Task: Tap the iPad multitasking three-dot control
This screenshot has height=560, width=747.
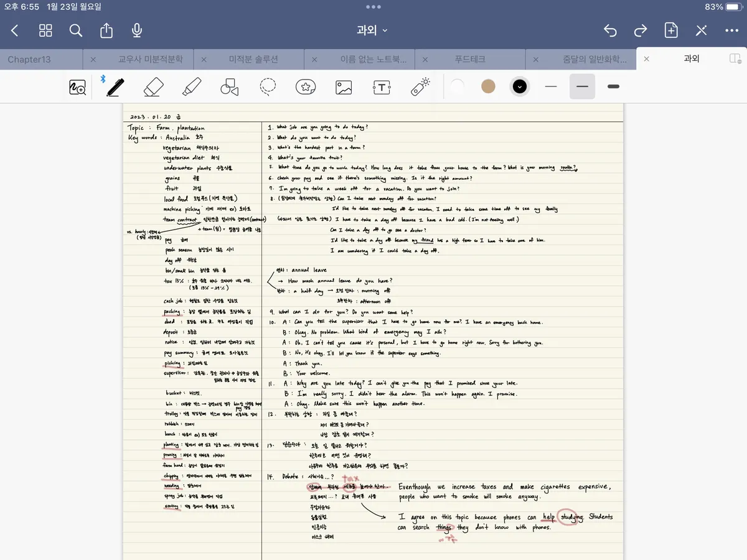Action: pos(374,7)
